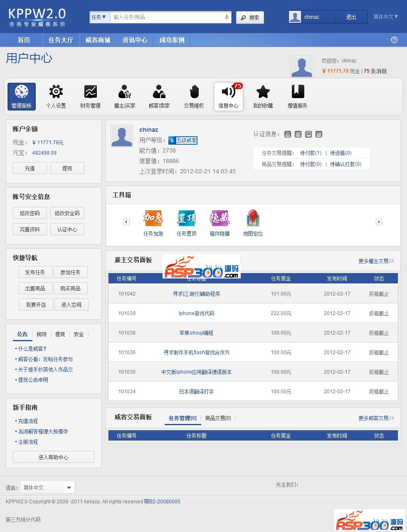Click the email 邮 certification icon
Screen dimensions: 407x532
pos(298,134)
